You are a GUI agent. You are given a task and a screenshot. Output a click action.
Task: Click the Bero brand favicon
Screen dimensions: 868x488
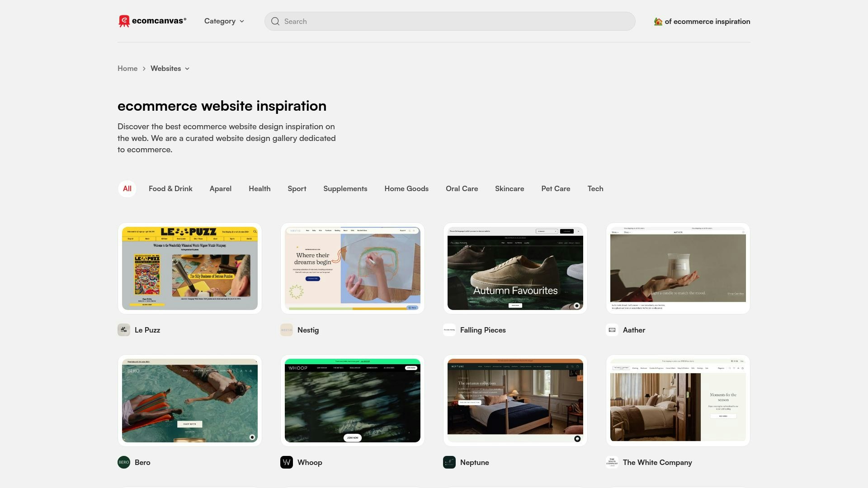coord(124,462)
